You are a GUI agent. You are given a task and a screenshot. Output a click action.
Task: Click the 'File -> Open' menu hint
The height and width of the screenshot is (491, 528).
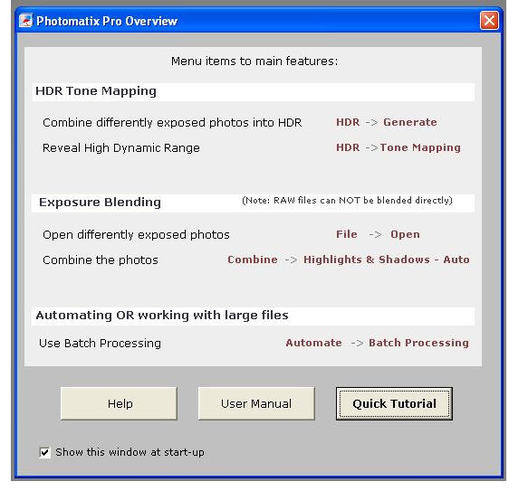[x=378, y=234]
